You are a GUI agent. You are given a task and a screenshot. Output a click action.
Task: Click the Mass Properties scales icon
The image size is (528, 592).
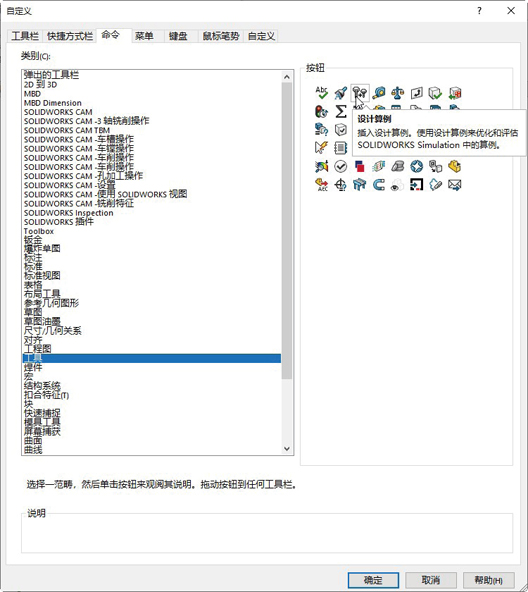point(398,93)
